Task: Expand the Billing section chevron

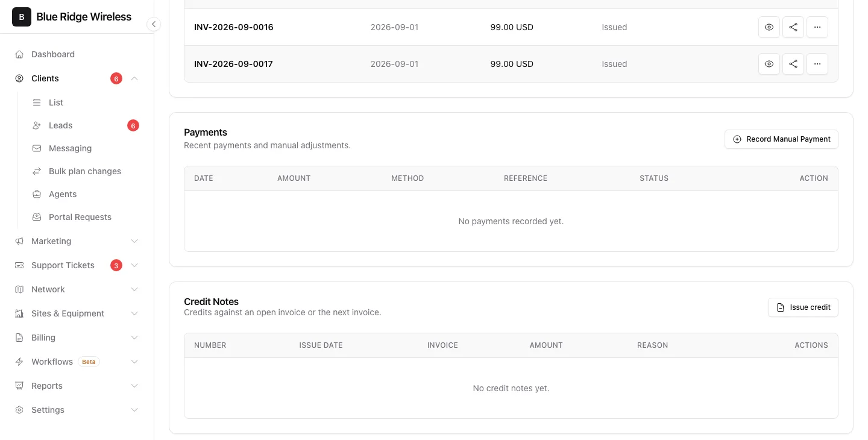Action: pos(134,338)
